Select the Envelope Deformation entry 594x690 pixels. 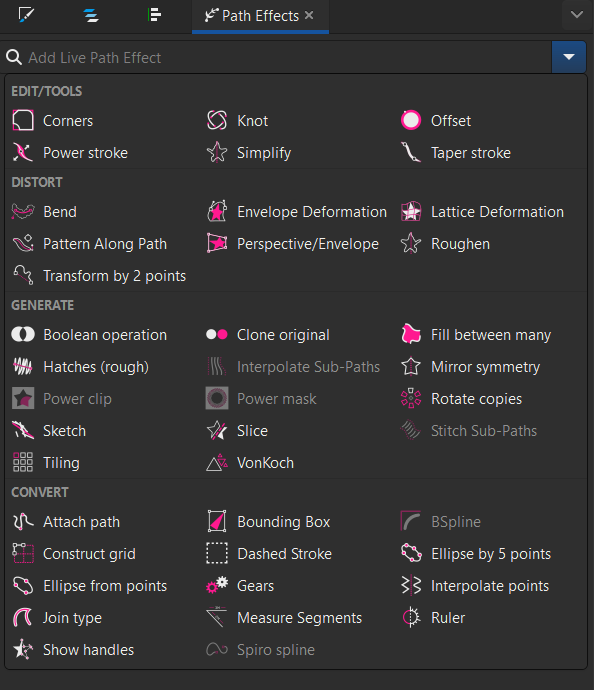coord(296,212)
